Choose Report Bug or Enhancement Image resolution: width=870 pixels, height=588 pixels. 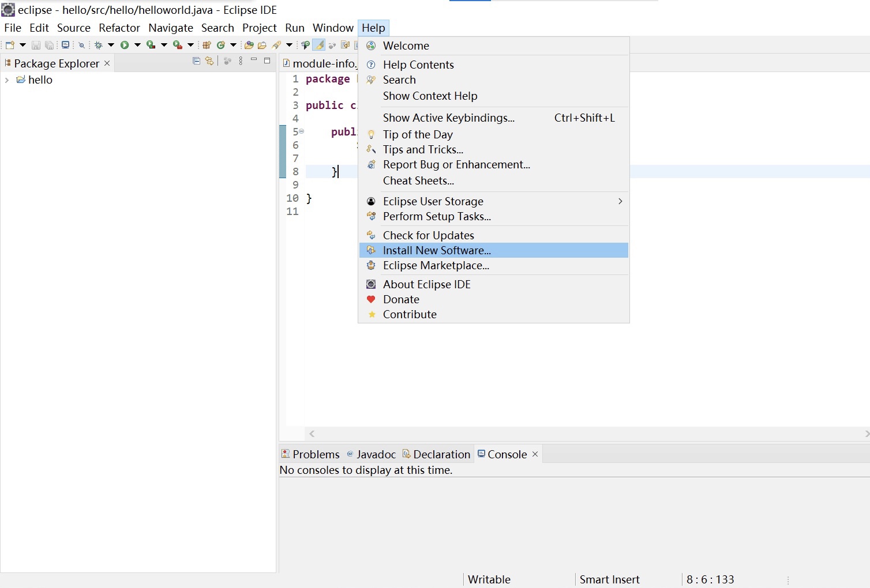tap(494, 164)
